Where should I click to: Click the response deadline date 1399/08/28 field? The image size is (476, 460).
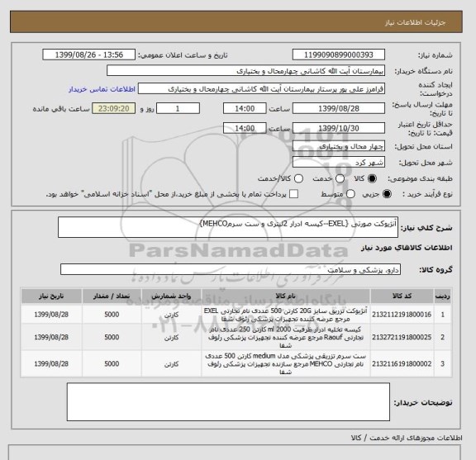[339, 108]
